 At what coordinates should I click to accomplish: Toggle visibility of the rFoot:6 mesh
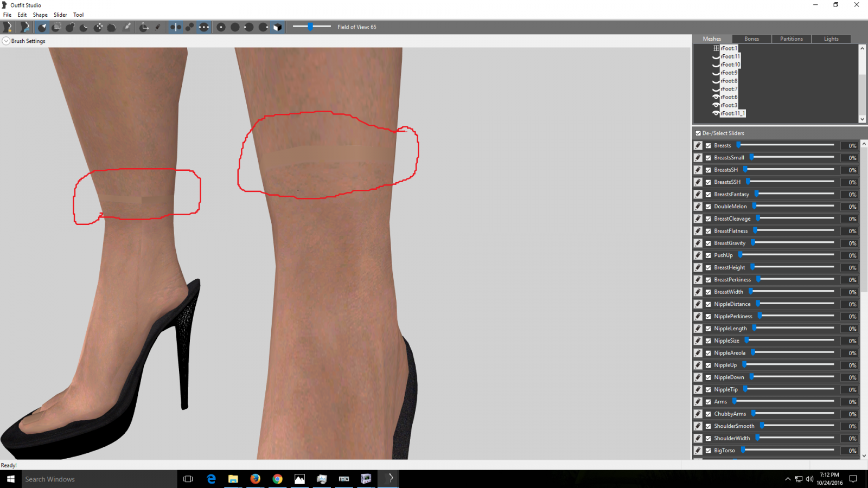click(x=715, y=97)
